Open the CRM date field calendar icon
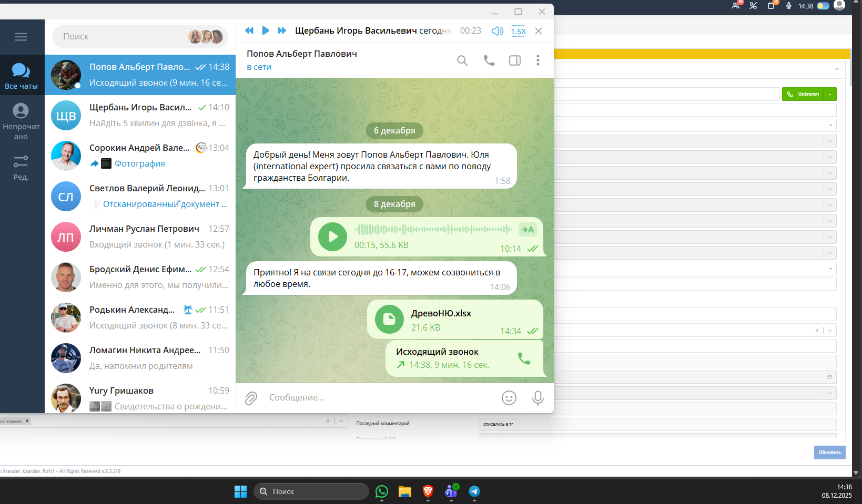The height and width of the screenshot is (504, 862). tap(829, 377)
